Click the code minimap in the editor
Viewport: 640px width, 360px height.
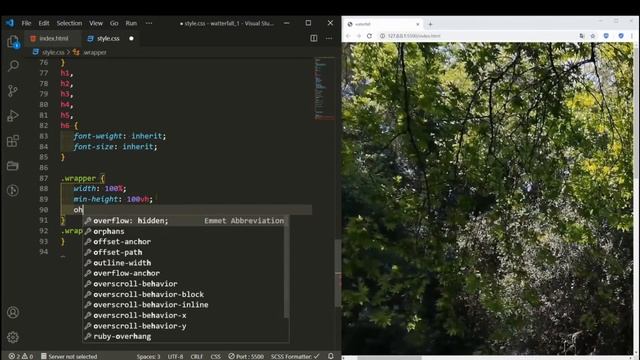point(324,89)
